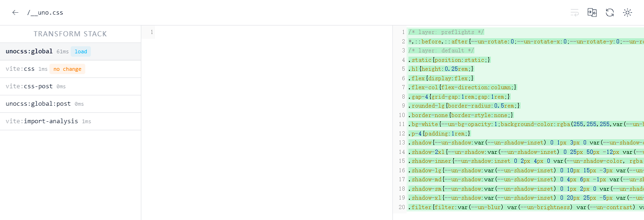Click the 'no change' badge
The width and height of the screenshot is (644, 220).
point(67,69)
